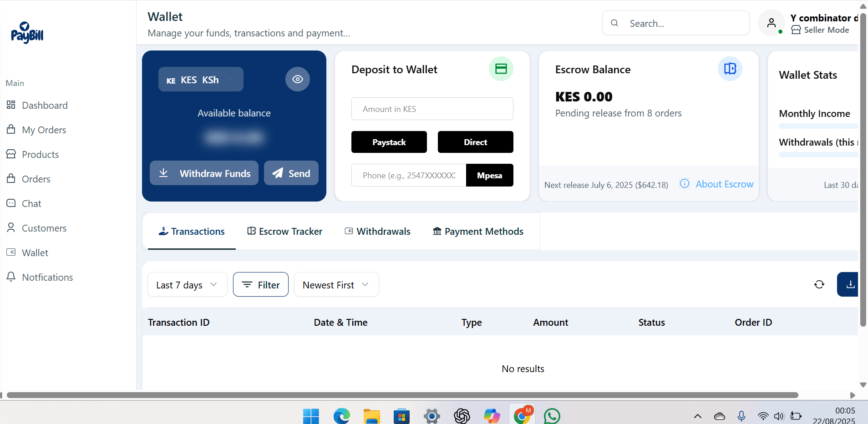Click the Products storefront icon
The image size is (868, 424).
click(11, 154)
